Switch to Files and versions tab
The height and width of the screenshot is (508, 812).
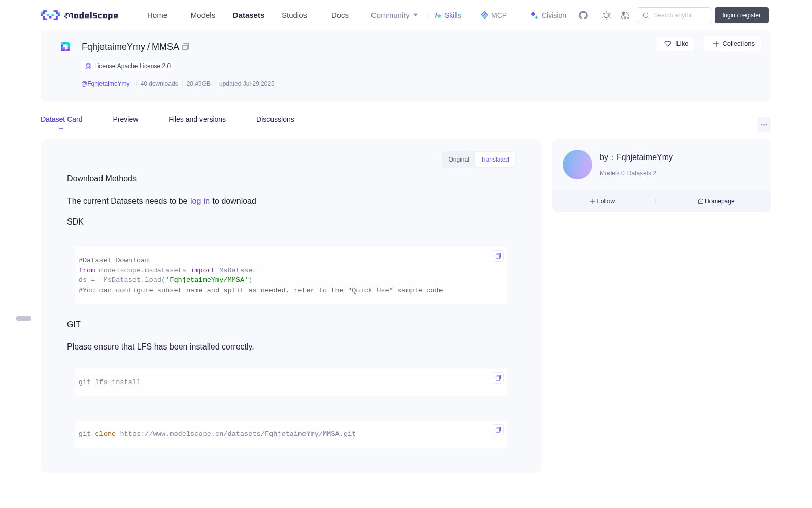197,119
